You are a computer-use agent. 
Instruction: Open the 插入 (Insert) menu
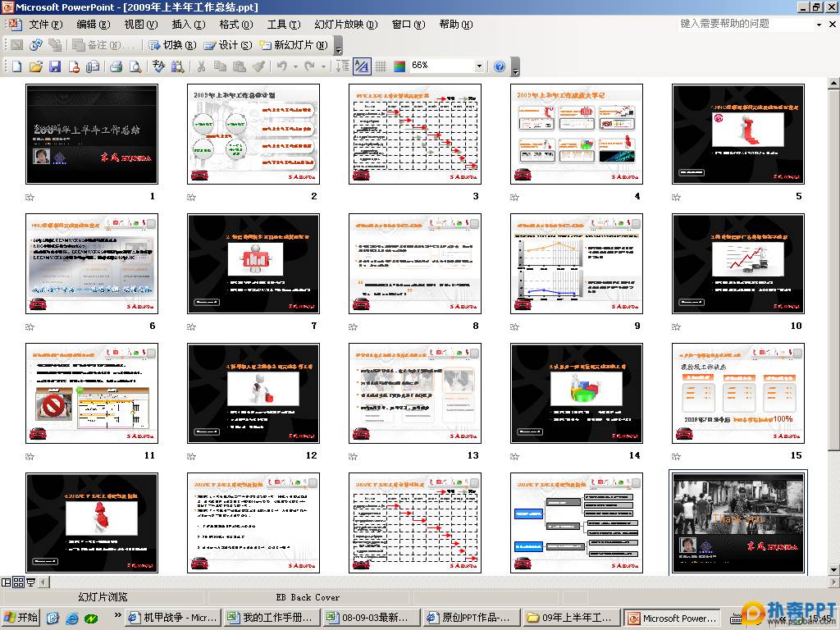coord(189,25)
